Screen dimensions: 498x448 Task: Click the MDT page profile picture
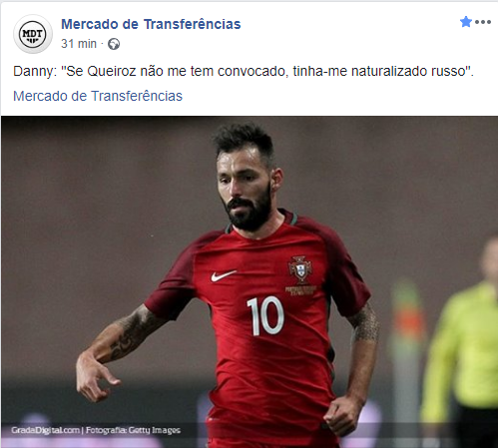click(33, 34)
